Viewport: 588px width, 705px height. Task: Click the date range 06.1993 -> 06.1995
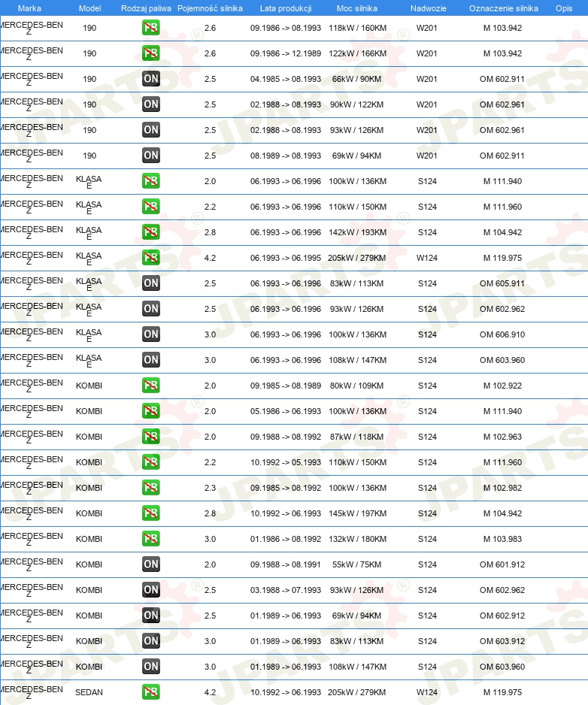286,258
